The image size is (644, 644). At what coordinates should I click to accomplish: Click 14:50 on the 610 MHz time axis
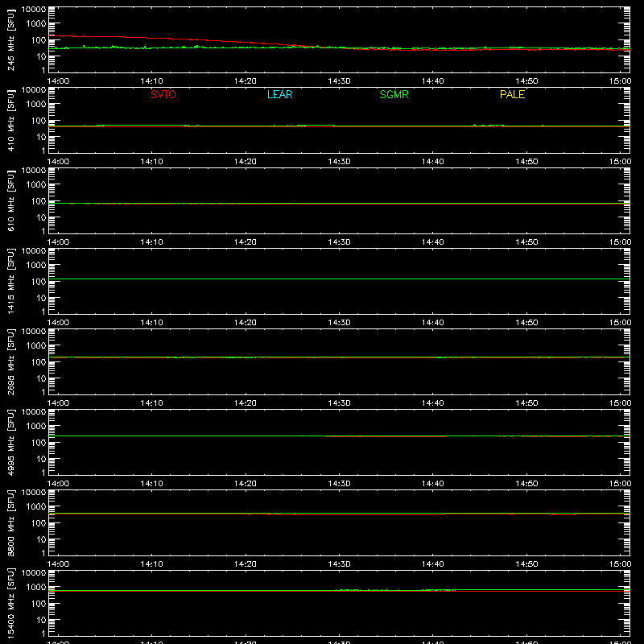click(x=526, y=242)
